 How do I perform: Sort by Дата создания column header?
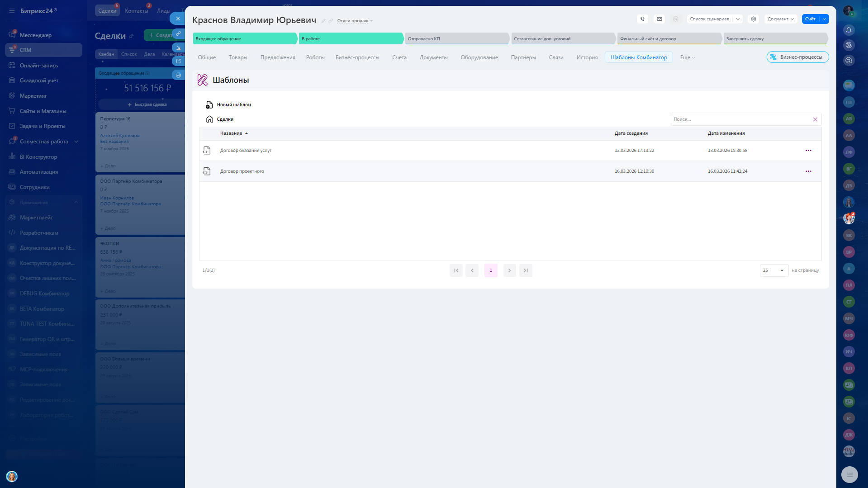[631, 133]
